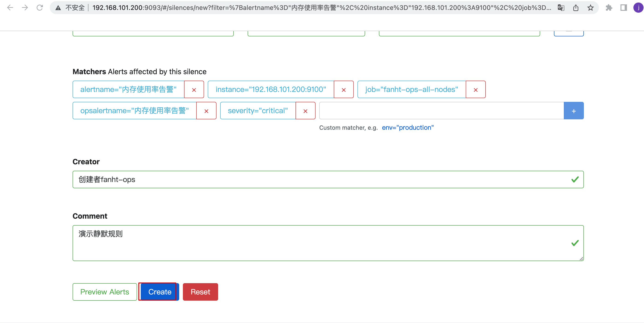
Task: Go forward in browser history
Action: click(x=25, y=8)
